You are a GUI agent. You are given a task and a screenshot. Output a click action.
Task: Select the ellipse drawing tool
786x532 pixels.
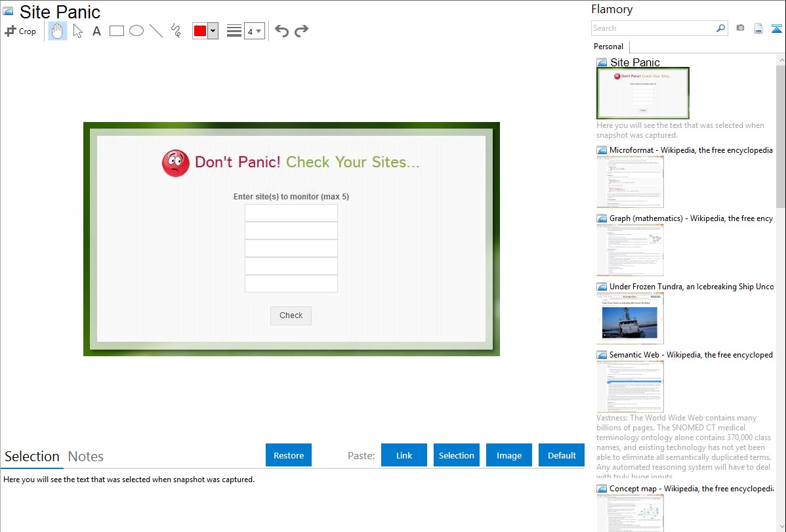136,31
